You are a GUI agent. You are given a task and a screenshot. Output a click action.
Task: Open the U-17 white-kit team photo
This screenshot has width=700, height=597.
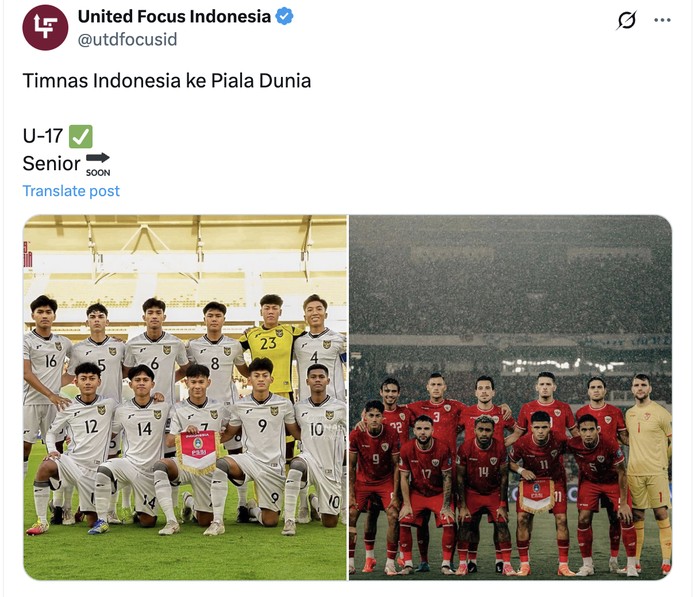click(x=185, y=397)
